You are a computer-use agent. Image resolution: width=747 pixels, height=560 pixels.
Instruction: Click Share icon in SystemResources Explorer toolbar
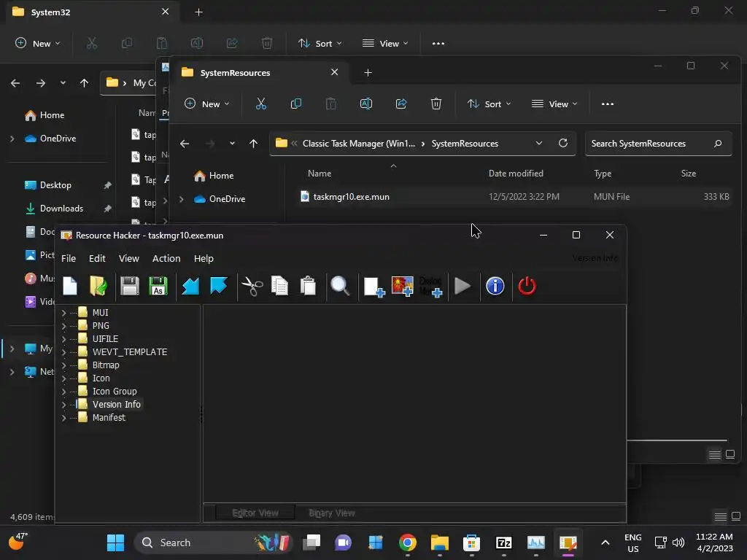(401, 104)
